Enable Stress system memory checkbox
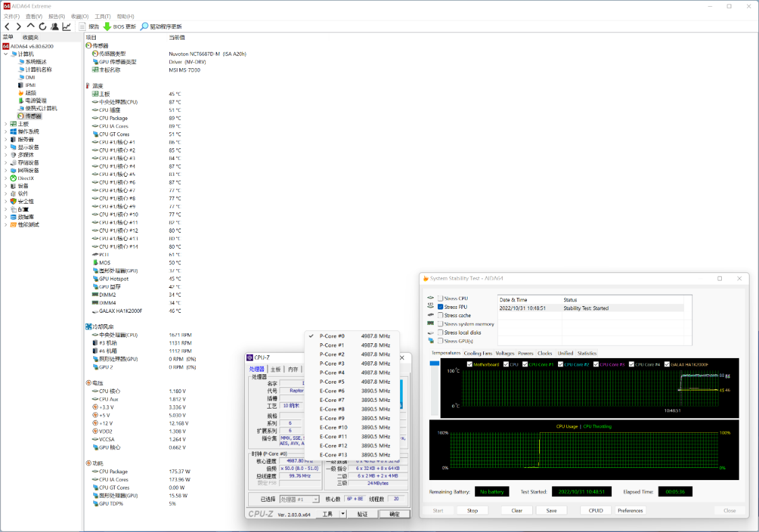759x532 pixels. 441,324
